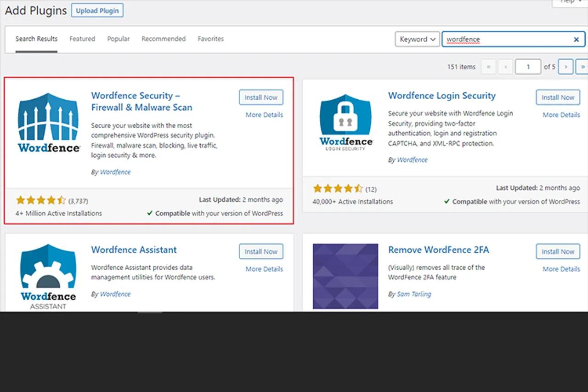Click the 40,000+ Active Installations text

pyautogui.click(x=353, y=201)
